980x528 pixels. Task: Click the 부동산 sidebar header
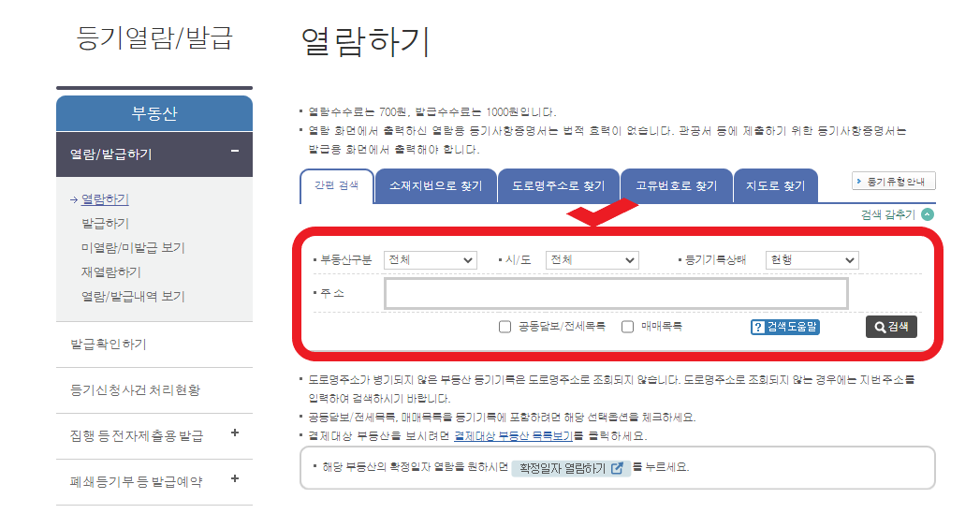click(x=154, y=113)
